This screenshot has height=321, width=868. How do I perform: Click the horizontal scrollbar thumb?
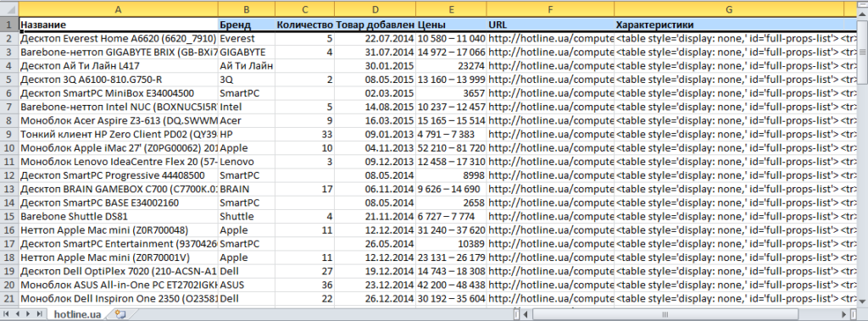coord(665,314)
